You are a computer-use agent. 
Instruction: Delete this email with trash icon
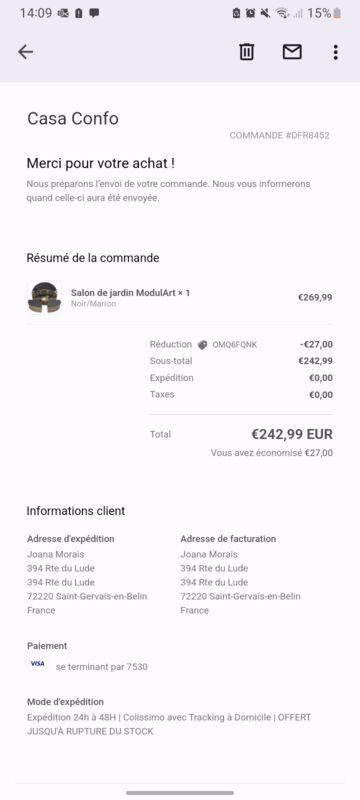point(247,52)
